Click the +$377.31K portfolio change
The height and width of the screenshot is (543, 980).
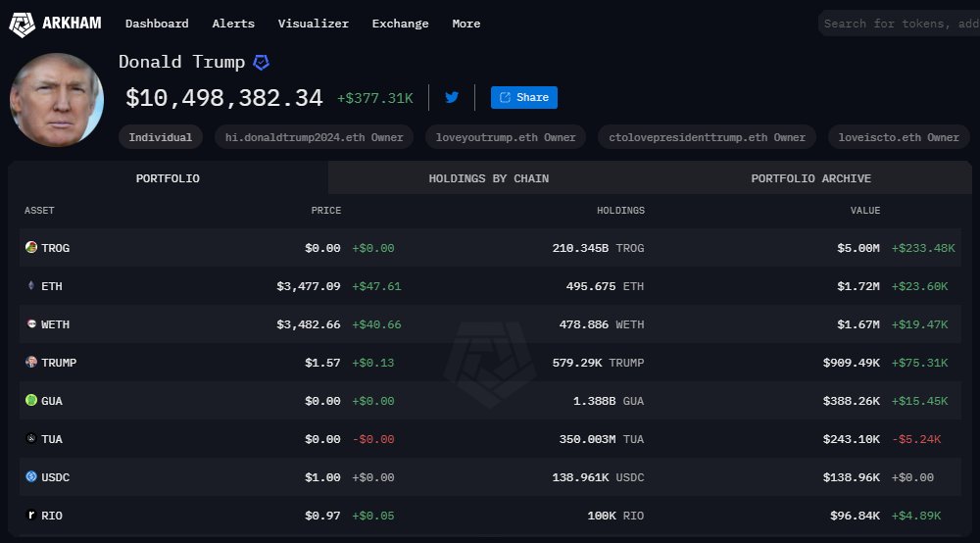tap(375, 98)
